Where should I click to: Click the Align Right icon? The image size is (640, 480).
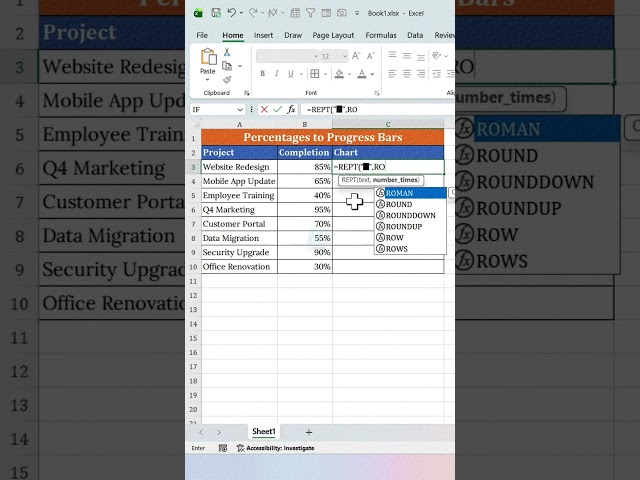tap(421, 73)
